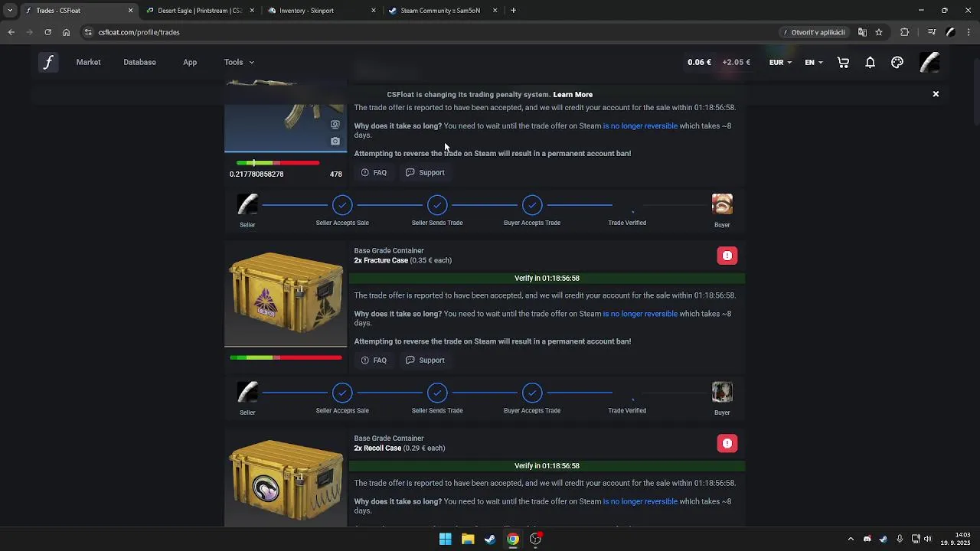The width and height of the screenshot is (980, 551).
Task: Click Buyer Accepts Trade checkmark of Fracture Case trade
Action: 532,393
